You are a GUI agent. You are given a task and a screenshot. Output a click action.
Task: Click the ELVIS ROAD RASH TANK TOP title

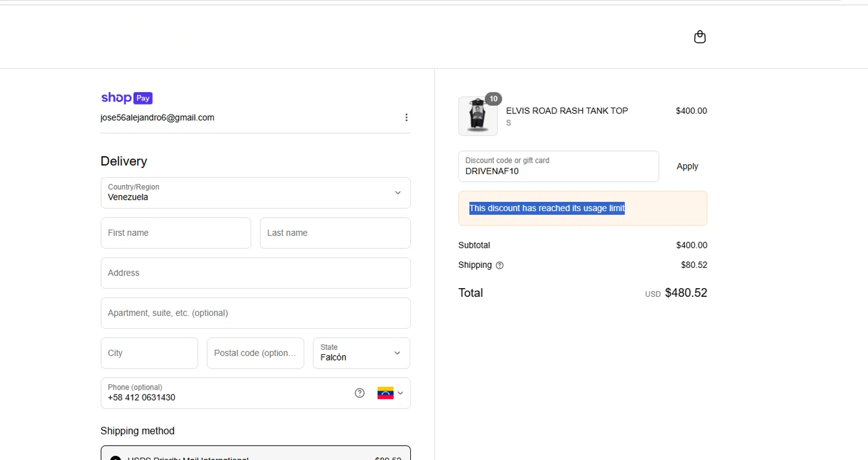click(x=567, y=111)
